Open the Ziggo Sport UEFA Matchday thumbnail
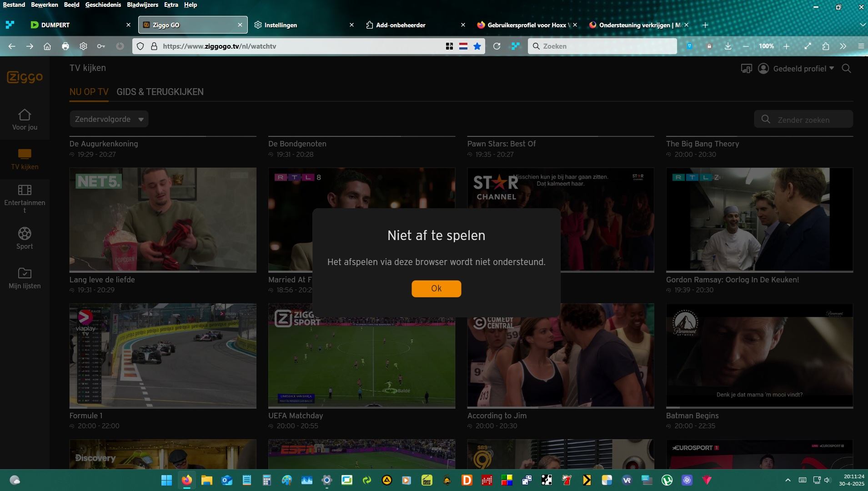This screenshot has width=868, height=491. (x=361, y=356)
